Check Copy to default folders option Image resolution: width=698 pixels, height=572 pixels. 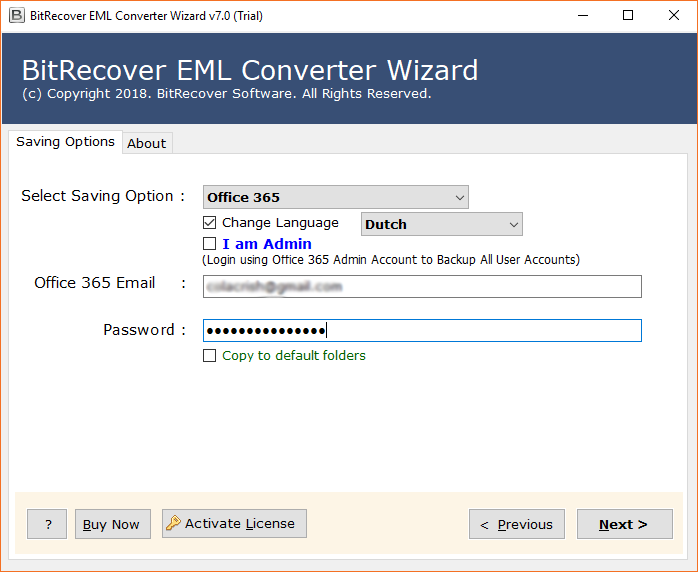point(209,355)
